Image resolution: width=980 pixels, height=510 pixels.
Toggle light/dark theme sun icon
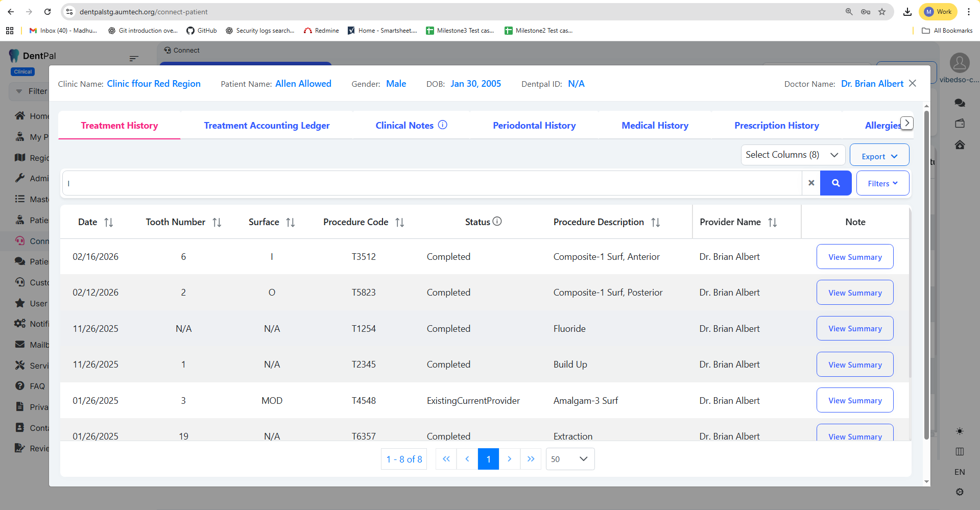960,431
